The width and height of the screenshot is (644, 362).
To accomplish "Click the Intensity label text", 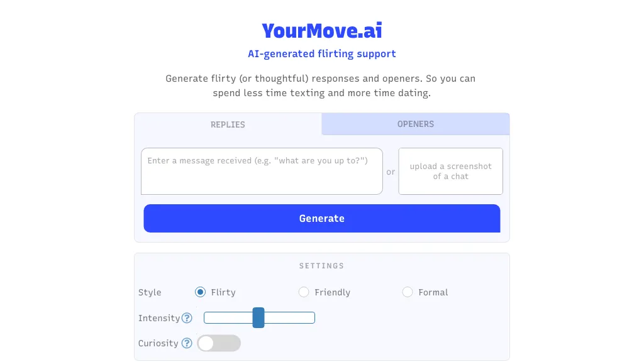I will 159,318.
